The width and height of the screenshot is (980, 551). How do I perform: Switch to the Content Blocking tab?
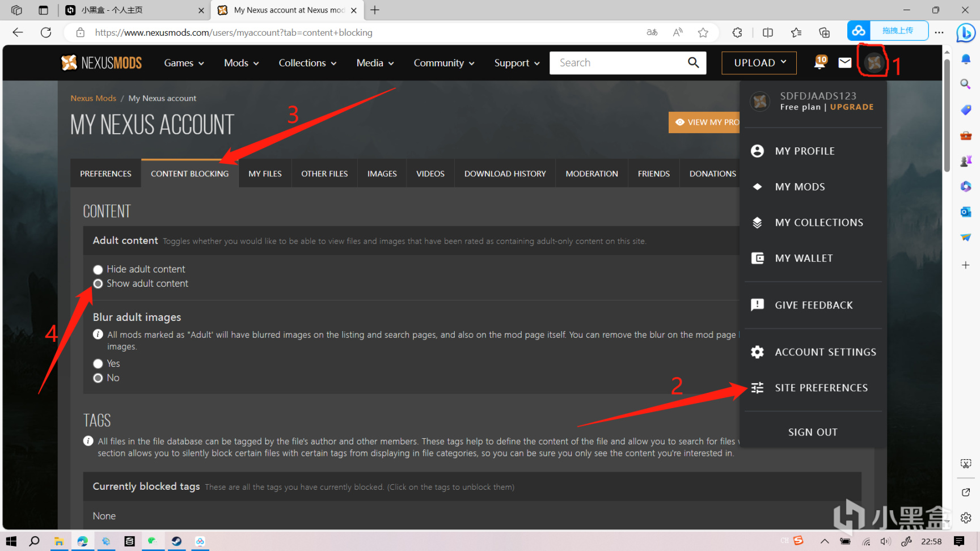(x=190, y=173)
